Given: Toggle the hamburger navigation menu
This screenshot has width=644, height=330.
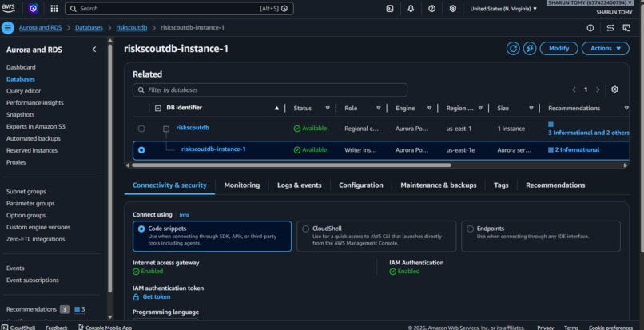Looking at the screenshot, I should tap(7, 27).
